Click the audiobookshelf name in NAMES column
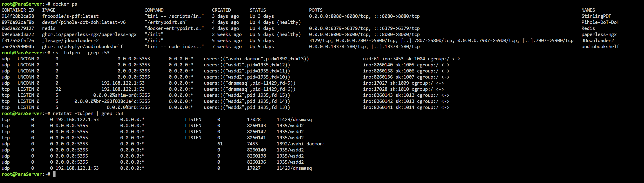The height and width of the screenshot is (183, 644). point(600,47)
